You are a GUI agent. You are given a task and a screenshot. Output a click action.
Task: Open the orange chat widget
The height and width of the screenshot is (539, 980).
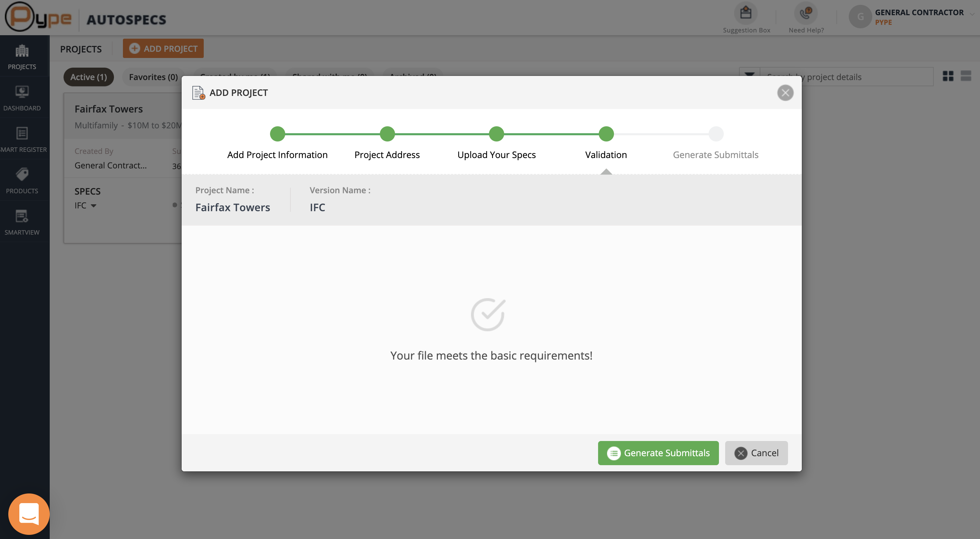tap(29, 514)
